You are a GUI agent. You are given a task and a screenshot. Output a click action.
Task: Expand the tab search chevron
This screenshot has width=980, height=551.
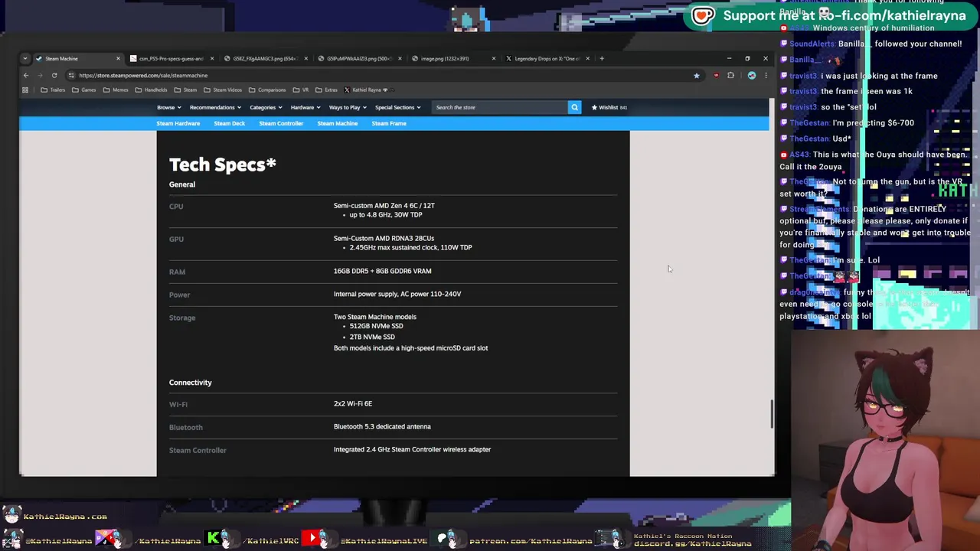[x=25, y=58]
